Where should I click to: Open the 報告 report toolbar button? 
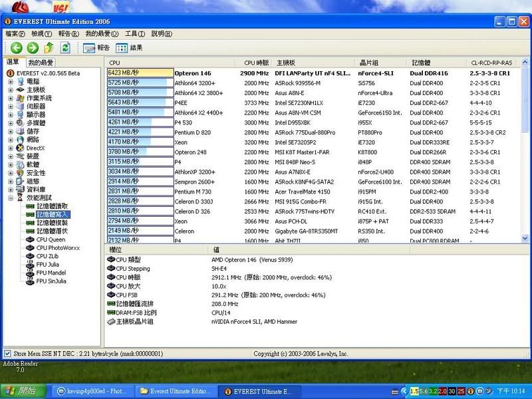click(x=96, y=48)
